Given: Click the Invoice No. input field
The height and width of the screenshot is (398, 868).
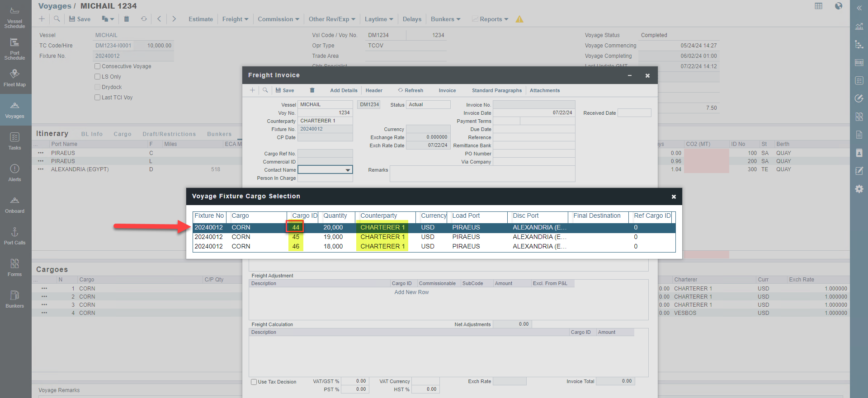Looking at the screenshot, I should [533, 105].
